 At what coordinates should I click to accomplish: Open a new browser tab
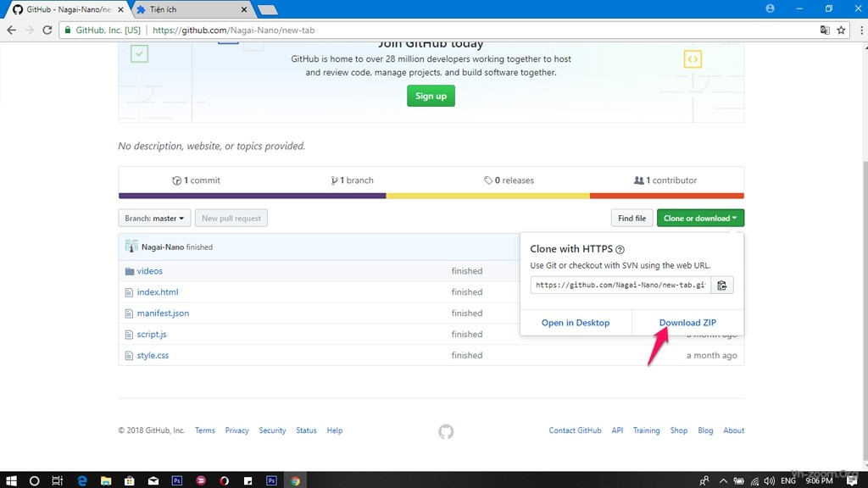click(268, 9)
